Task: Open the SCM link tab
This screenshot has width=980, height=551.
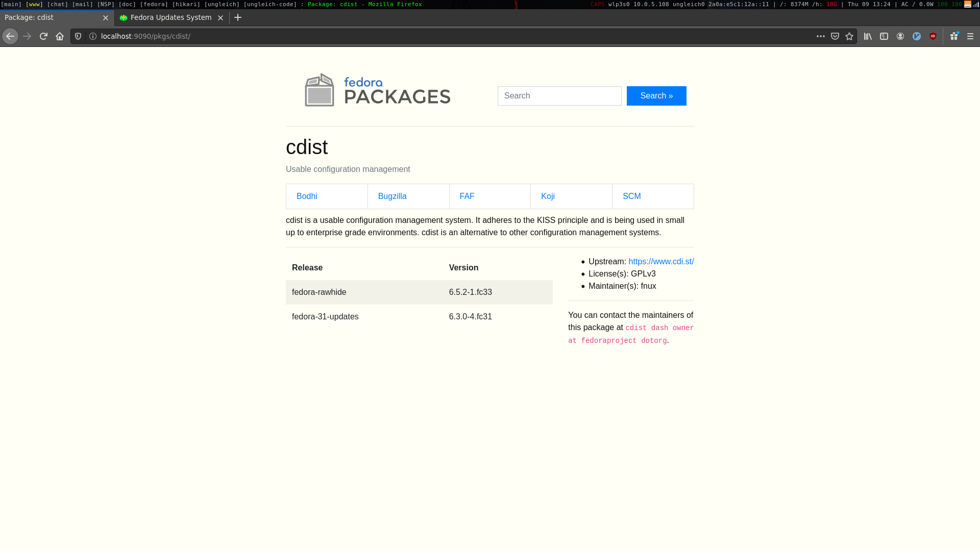Action: 653,196
